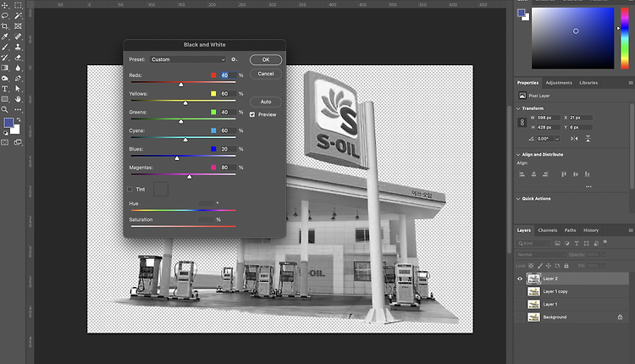The height and width of the screenshot is (364, 635).
Task: Reset default foreground and background colors
Action: (6, 133)
